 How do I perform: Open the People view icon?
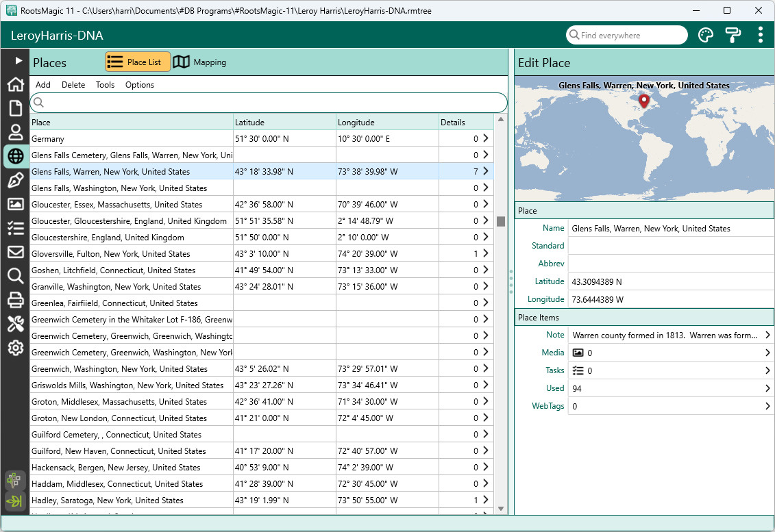click(x=15, y=132)
